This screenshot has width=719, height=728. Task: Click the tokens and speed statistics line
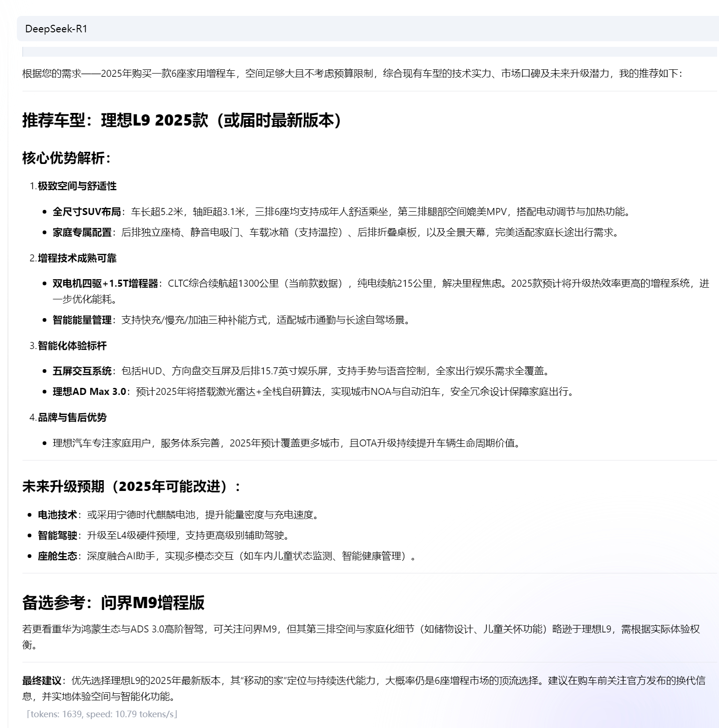coord(102,714)
